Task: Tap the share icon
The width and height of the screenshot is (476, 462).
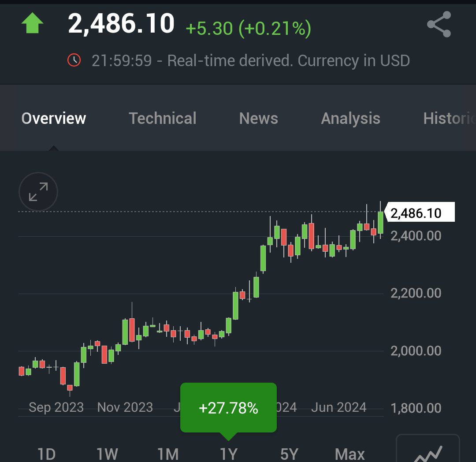Action: pos(439,24)
